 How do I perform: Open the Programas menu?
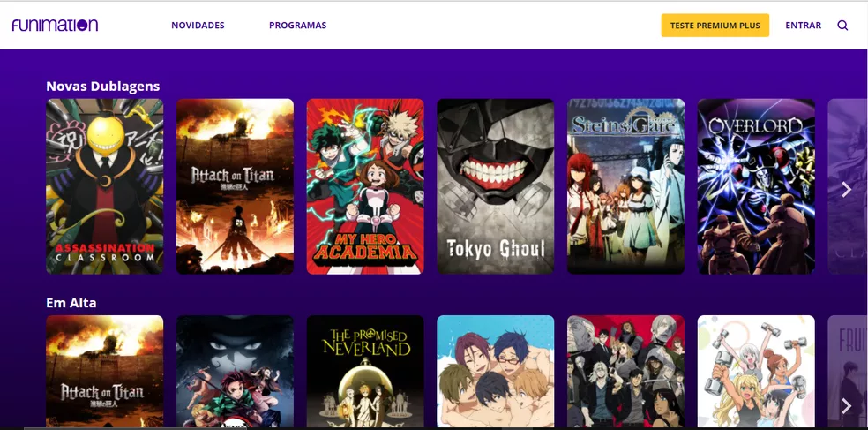[298, 26]
